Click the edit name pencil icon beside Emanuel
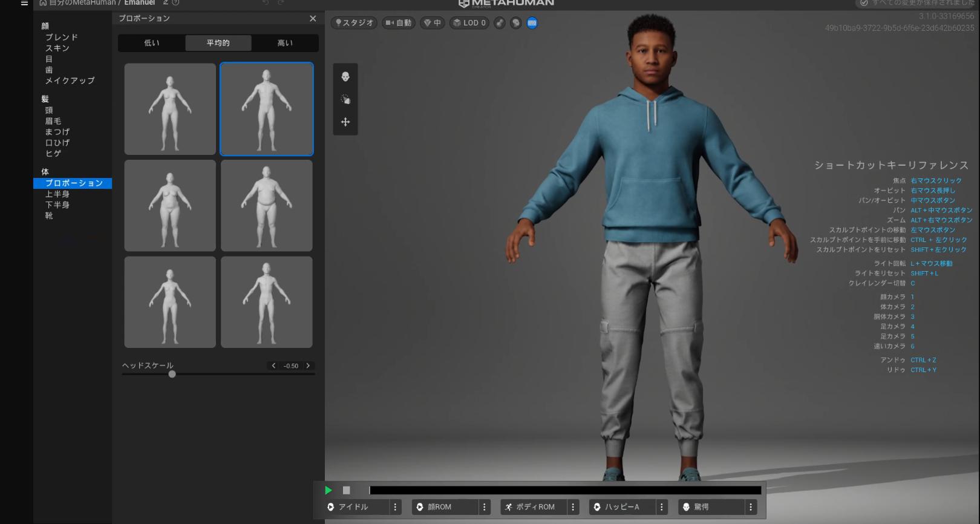Image resolution: width=980 pixels, height=524 pixels. click(165, 2)
